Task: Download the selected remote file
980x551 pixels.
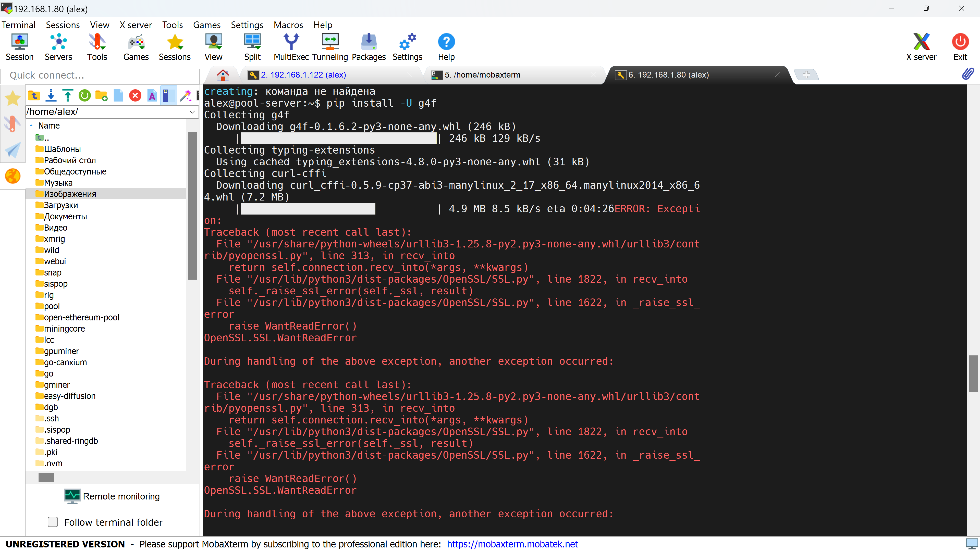Action: coord(51,95)
